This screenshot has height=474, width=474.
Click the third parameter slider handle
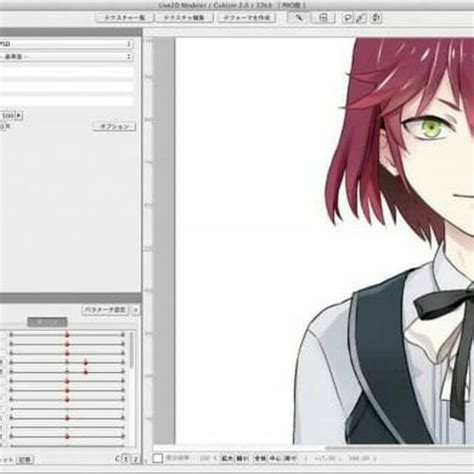67,353
